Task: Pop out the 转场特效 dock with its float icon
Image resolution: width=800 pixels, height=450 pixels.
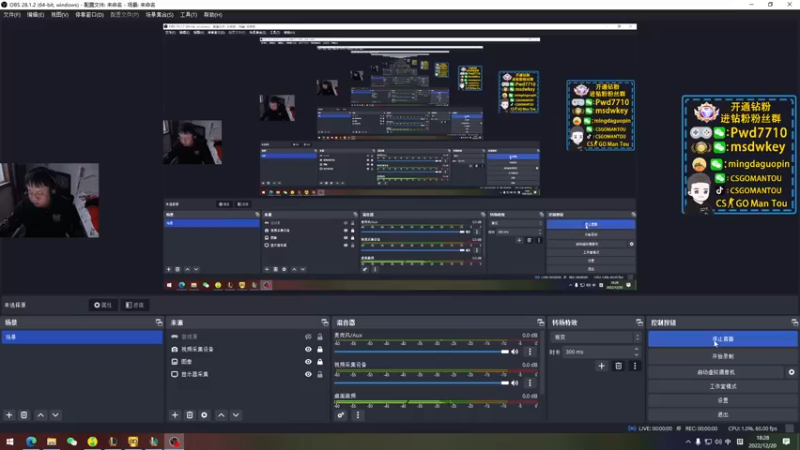Action: 639,322
